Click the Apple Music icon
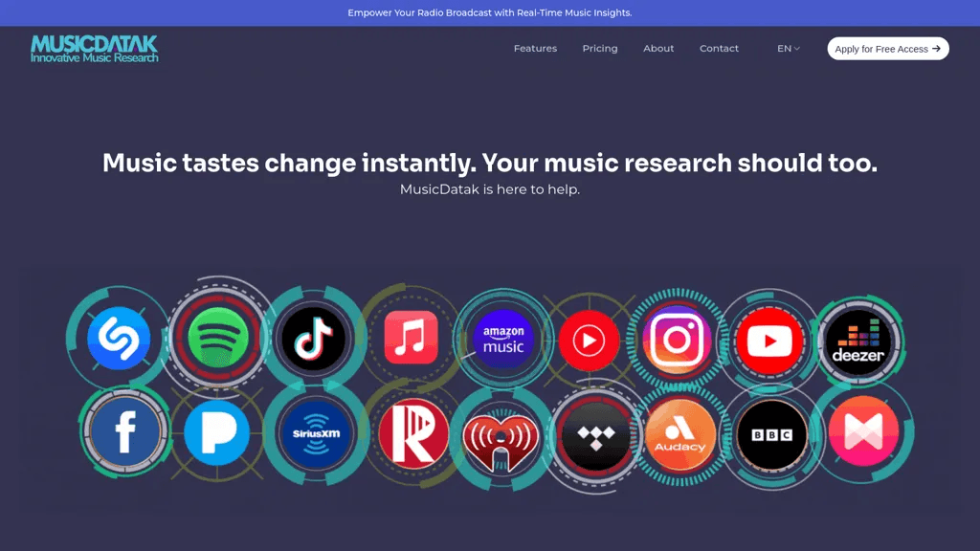Viewport: 980px width, 551px height. click(412, 338)
